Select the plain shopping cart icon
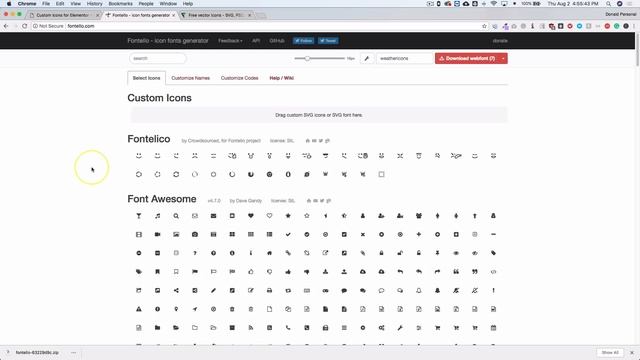Viewport: 640px width, 360px height. coord(437,328)
